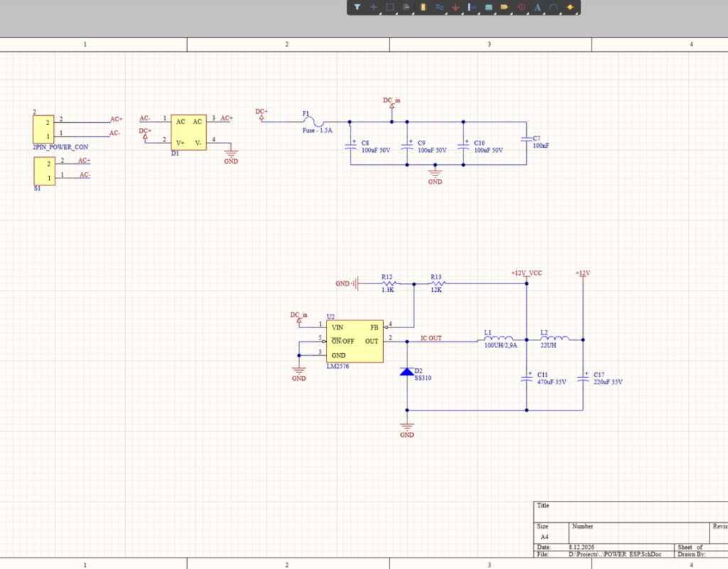Click the 'A4' sheet size text
The image size is (728, 569).
pyautogui.click(x=544, y=536)
